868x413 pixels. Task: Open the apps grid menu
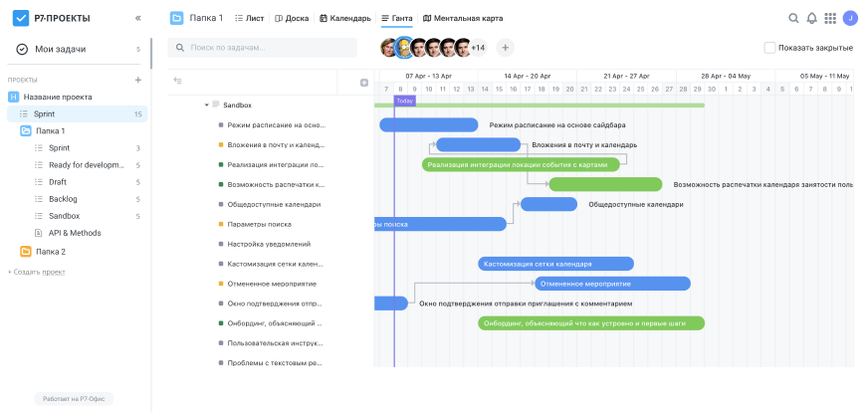click(x=830, y=18)
